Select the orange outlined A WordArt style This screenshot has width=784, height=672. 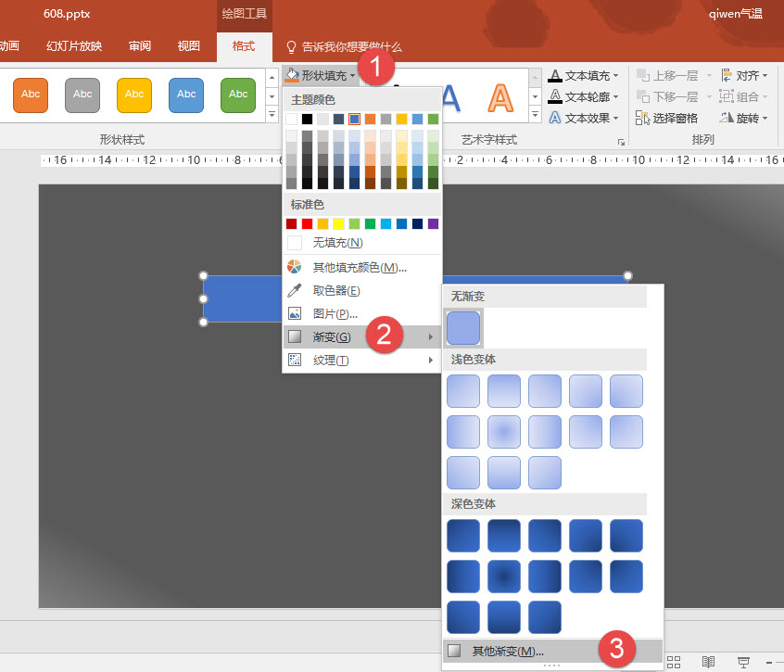tap(500, 98)
